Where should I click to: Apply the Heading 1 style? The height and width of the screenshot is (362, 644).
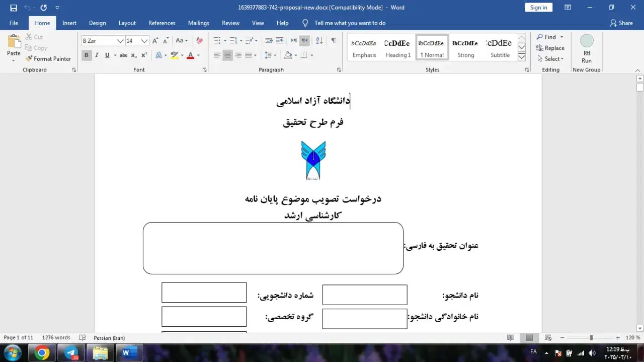tap(398, 48)
